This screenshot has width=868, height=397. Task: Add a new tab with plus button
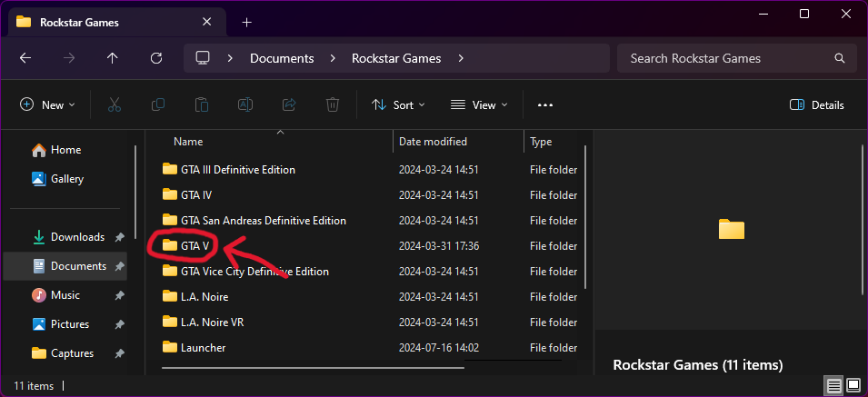[x=246, y=22]
